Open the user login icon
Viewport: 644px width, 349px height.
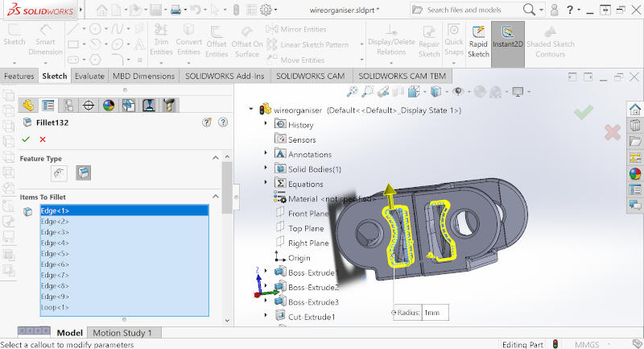coord(554,10)
